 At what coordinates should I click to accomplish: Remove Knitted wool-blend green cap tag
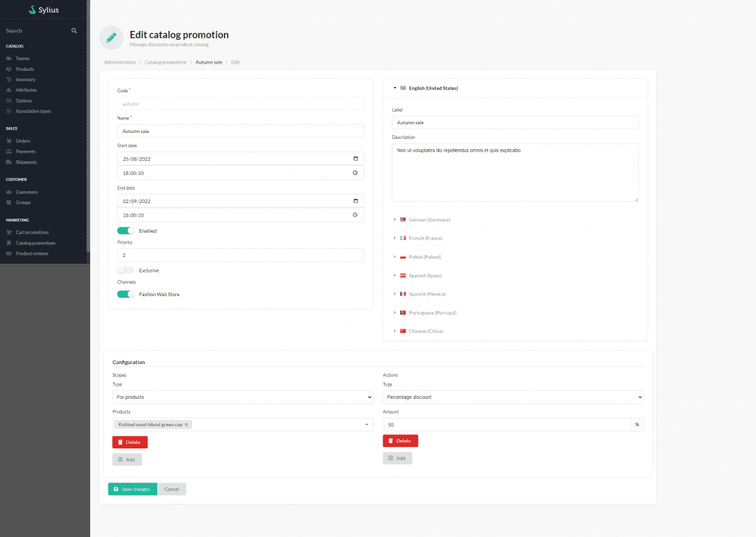pos(187,425)
